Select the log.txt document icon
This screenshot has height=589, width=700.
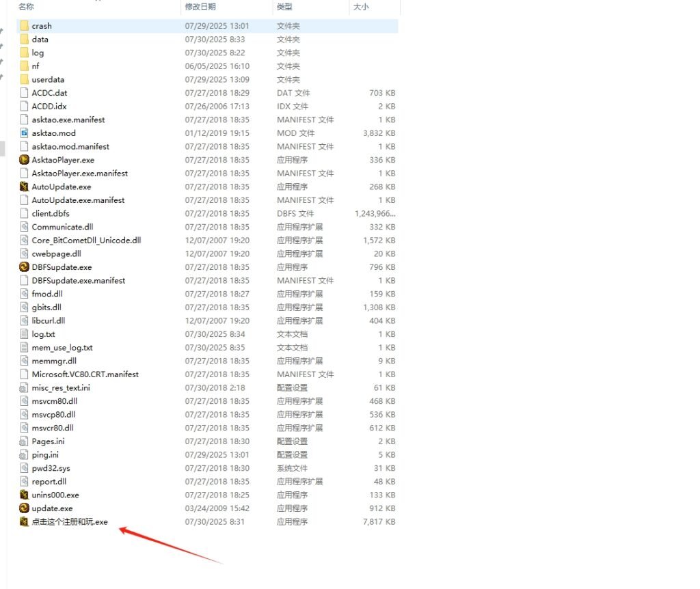click(25, 334)
